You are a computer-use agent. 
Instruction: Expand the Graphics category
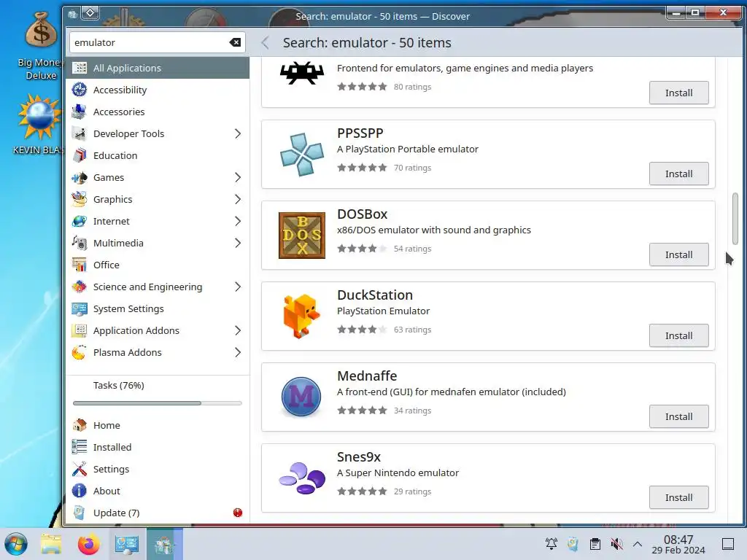tap(237, 199)
